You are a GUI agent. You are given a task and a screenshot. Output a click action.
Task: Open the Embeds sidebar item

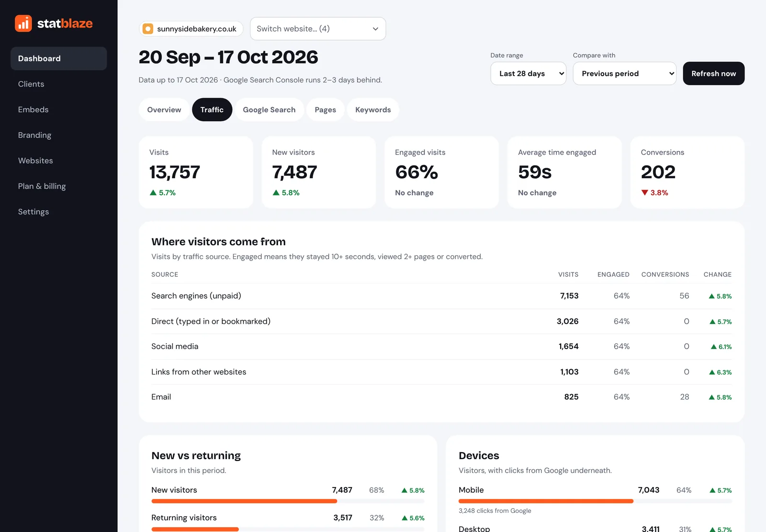point(58,110)
